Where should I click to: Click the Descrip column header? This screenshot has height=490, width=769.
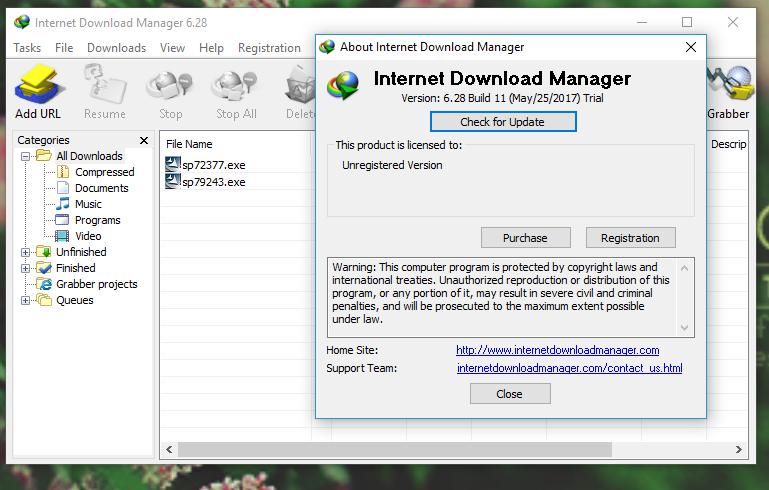727,144
